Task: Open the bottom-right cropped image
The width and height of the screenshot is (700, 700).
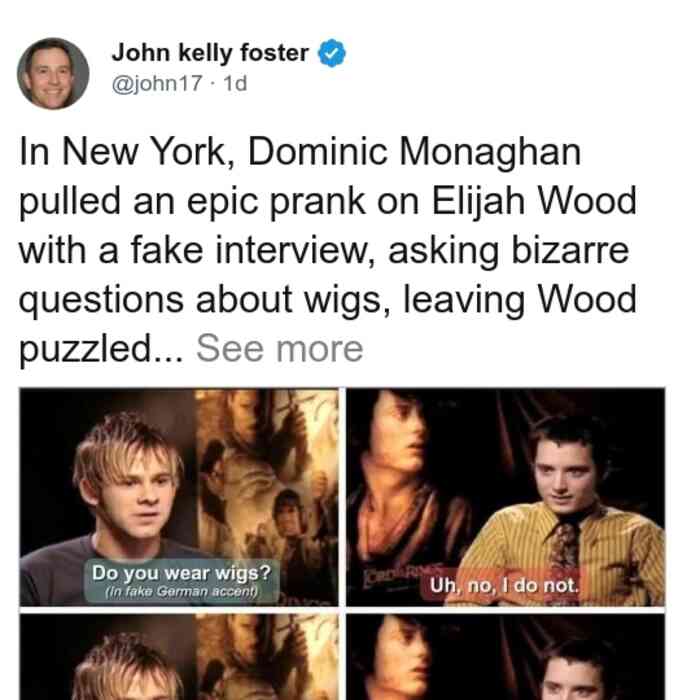Action: 505,657
